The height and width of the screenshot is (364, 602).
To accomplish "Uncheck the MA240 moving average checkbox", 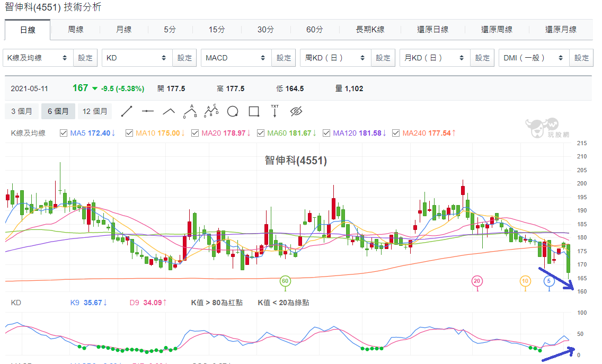I will point(396,133).
